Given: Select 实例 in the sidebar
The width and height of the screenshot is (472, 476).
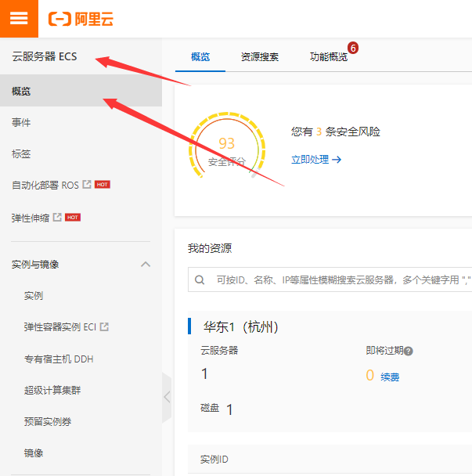Looking at the screenshot, I should point(34,296).
